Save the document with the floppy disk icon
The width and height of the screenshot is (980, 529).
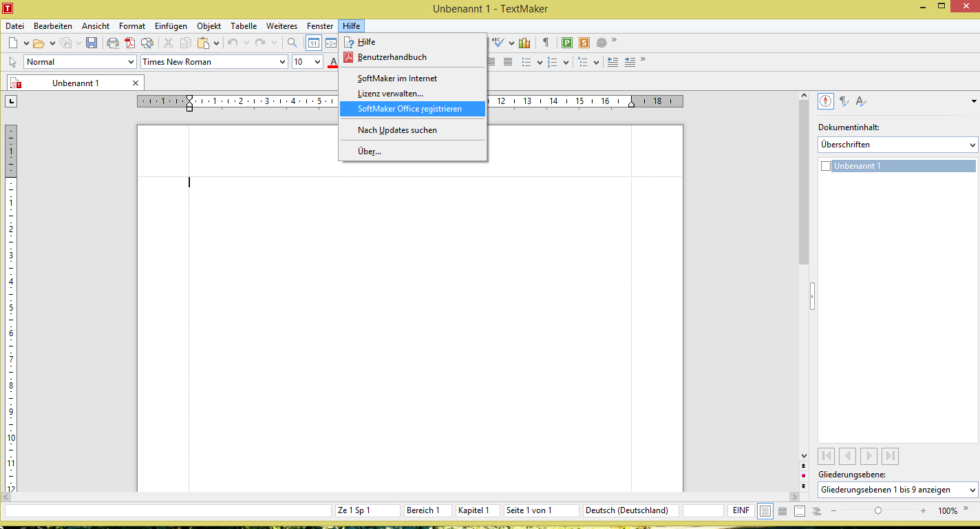pyautogui.click(x=92, y=43)
